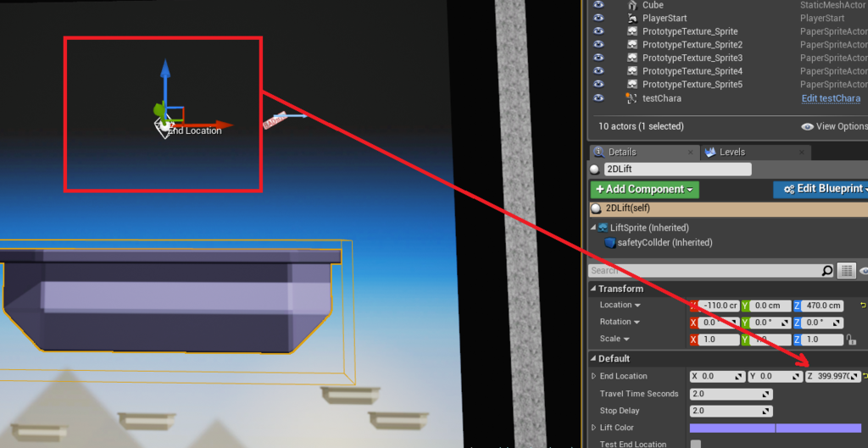Expand the Lift Color property

tap(593, 428)
